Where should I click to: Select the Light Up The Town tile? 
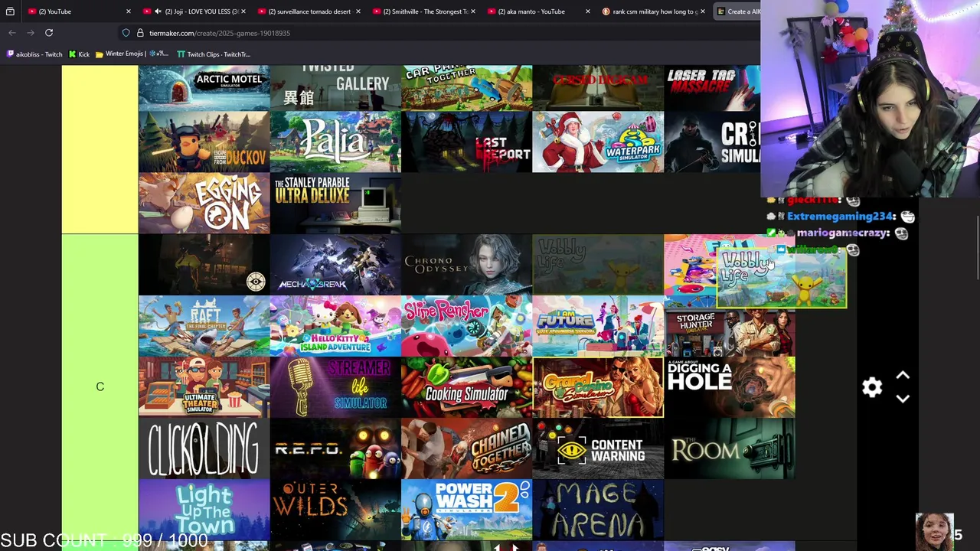point(204,510)
